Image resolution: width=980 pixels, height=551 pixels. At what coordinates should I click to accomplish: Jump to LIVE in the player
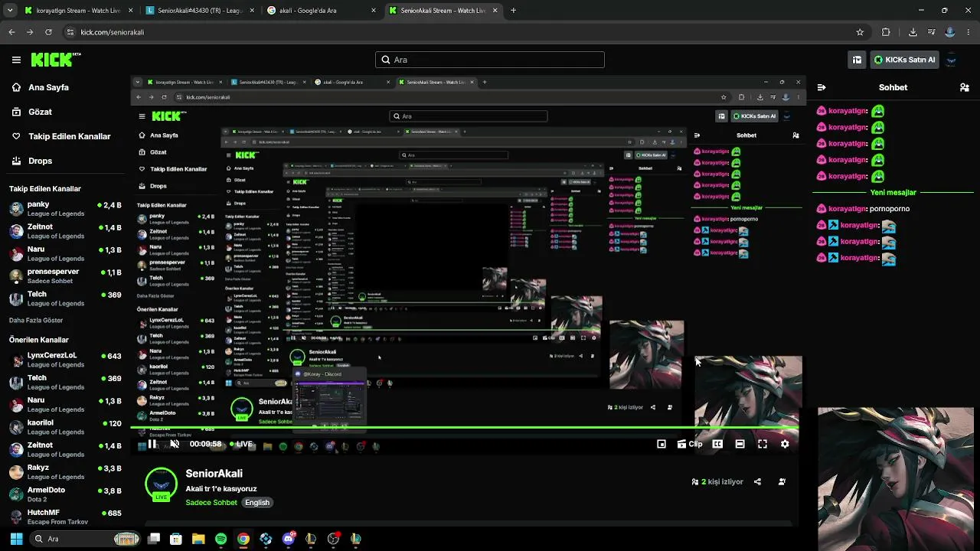point(242,444)
